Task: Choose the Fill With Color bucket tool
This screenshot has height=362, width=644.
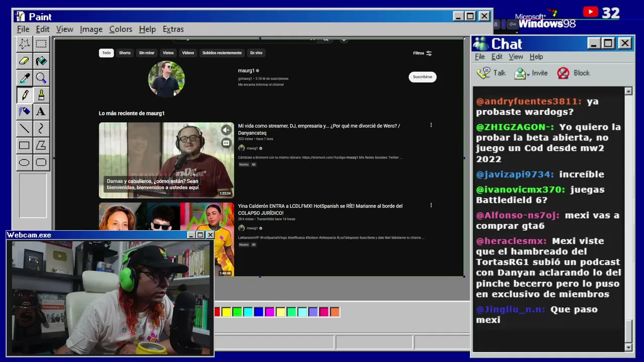Action: point(41,61)
